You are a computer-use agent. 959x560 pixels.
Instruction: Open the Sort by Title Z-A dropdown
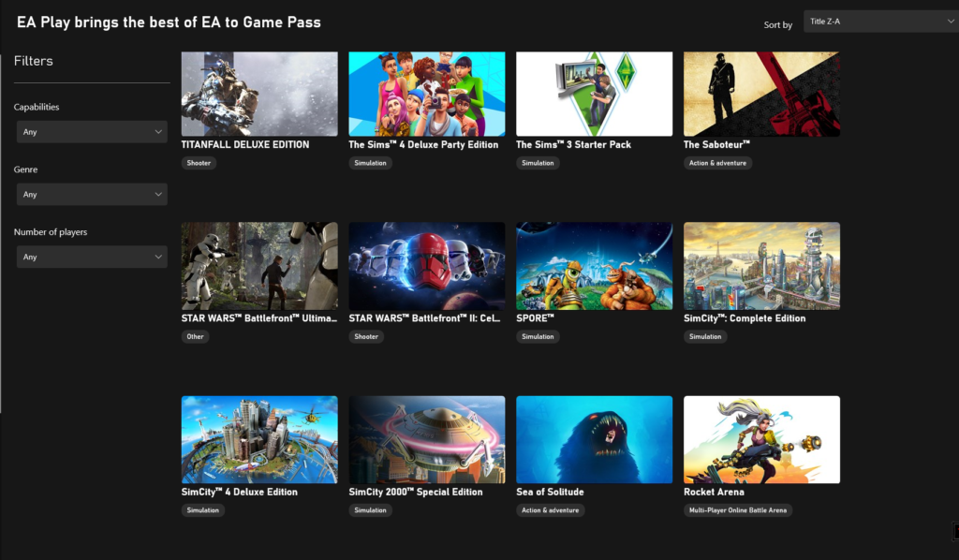click(x=879, y=22)
